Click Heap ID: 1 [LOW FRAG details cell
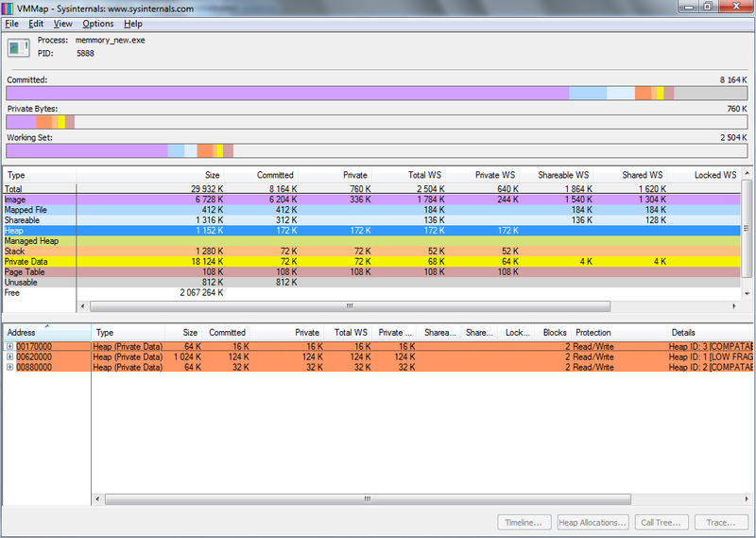Viewport: 756px width, 538px height. pyautogui.click(x=711, y=356)
